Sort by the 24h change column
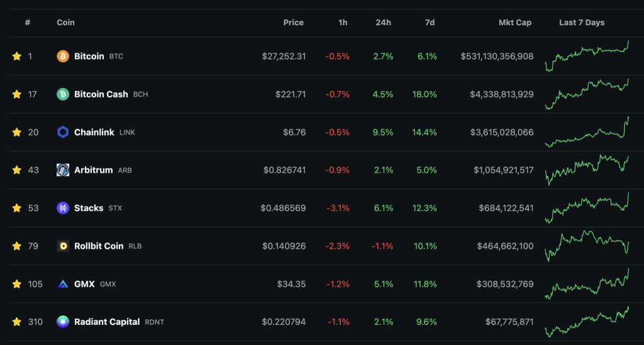This screenshot has width=644, height=345. point(383,23)
